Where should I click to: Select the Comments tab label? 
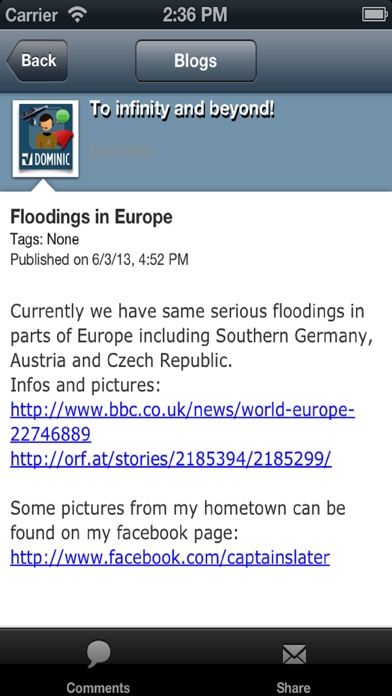pyautogui.click(x=98, y=688)
